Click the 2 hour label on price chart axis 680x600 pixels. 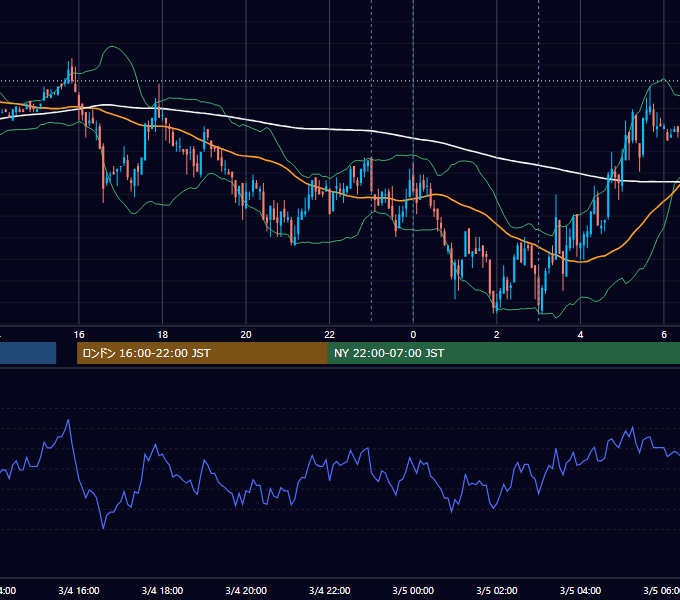(497, 335)
